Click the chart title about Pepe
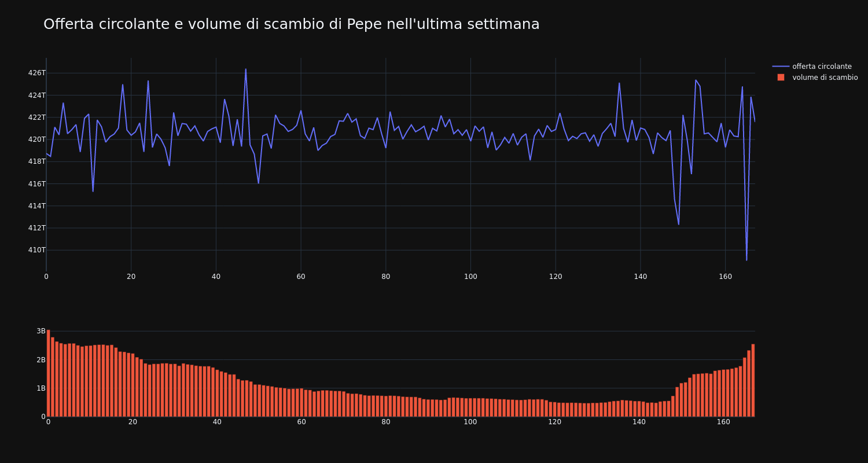Image resolution: width=868 pixels, height=463 pixels. coord(292,24)
